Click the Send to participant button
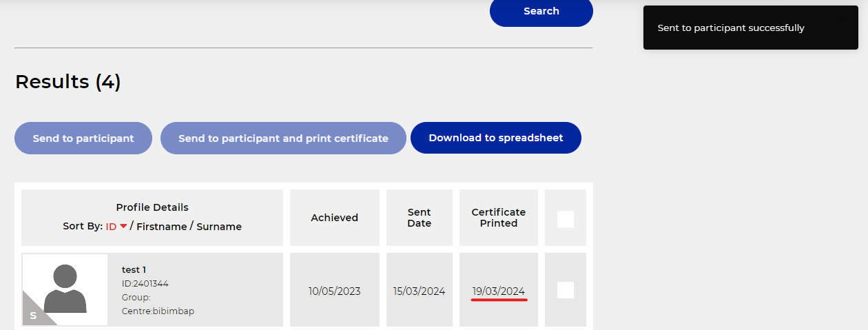The height and width of the screenshot is (330, 868). [83, 138]
